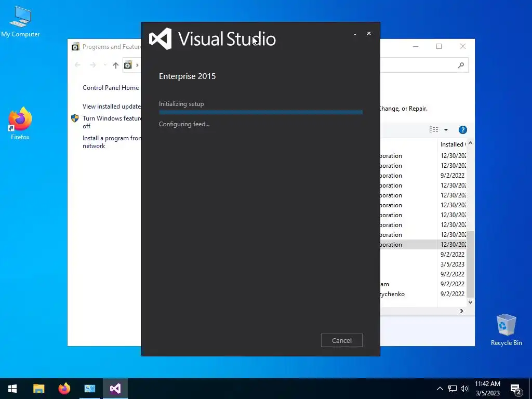This screenshot has height=399, width=532.
Task: Go up one level in Programs and Features
Action: 116,65
